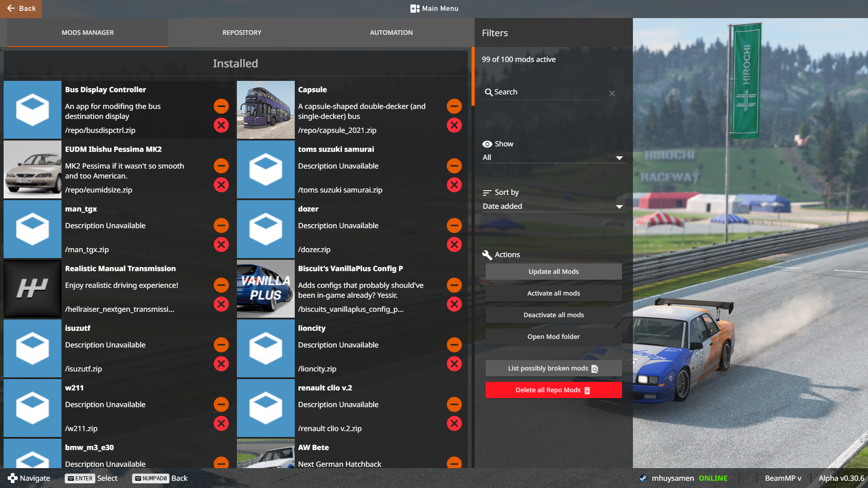868x488 pixels.
Task: Delete the w211 mod
Action: (221, 423)
